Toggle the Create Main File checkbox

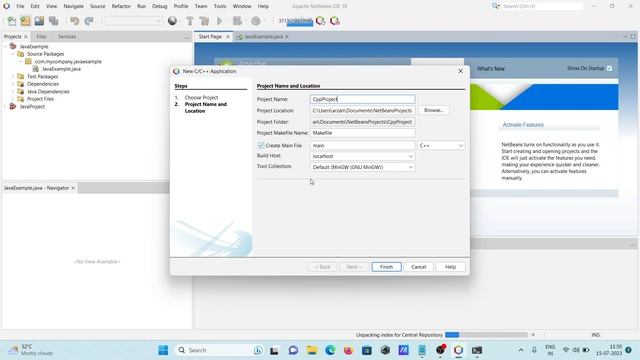(x=261, y=145)
